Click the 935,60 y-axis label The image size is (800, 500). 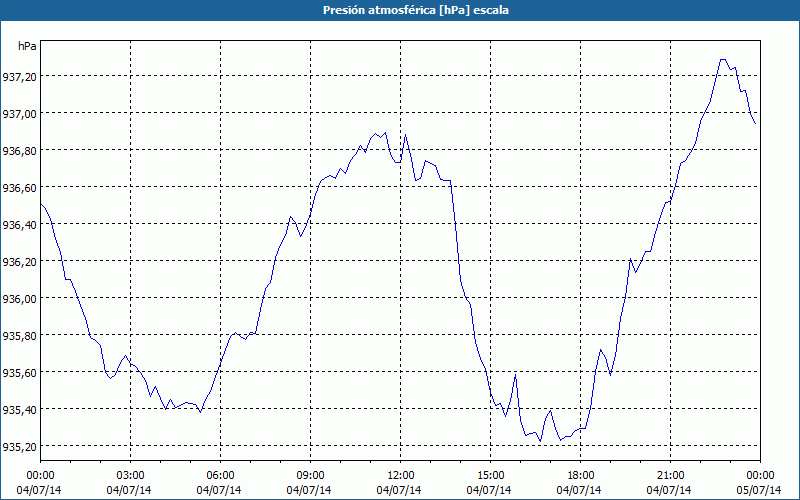[x=19, y=372]
